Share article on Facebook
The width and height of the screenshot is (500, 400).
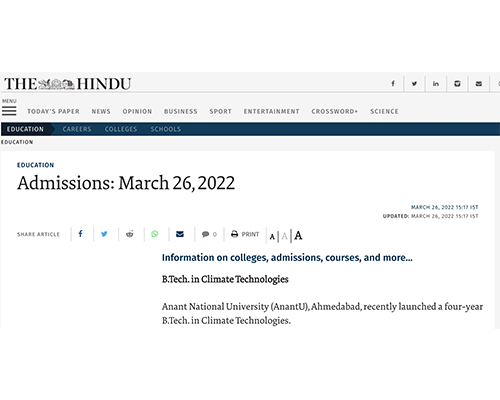(80, 234)
